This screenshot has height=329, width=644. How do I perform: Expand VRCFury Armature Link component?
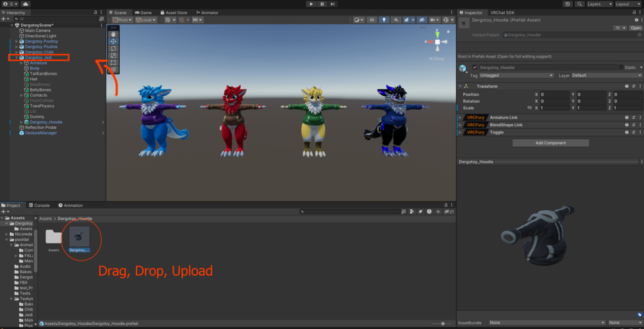[460, 117]
